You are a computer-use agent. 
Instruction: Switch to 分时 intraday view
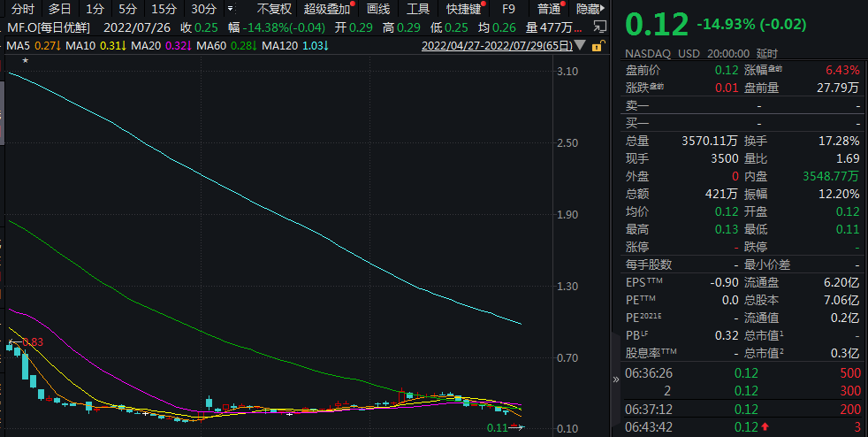23,9
